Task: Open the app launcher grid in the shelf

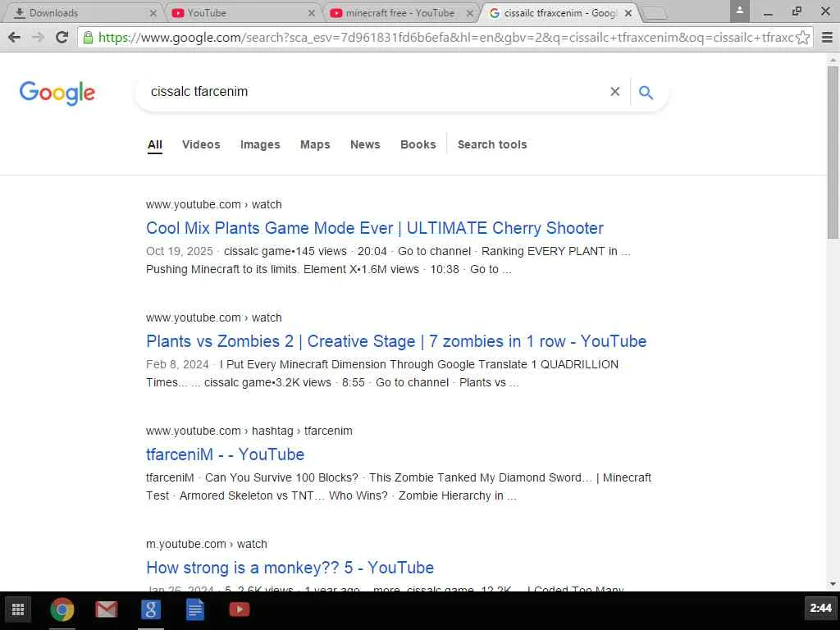Action: [x=18, y=609]
